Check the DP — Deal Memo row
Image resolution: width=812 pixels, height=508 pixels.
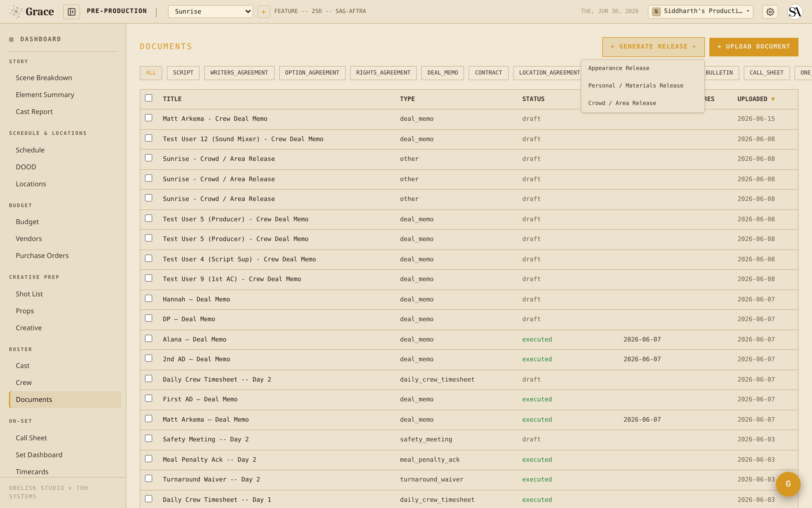click(149, 318)
